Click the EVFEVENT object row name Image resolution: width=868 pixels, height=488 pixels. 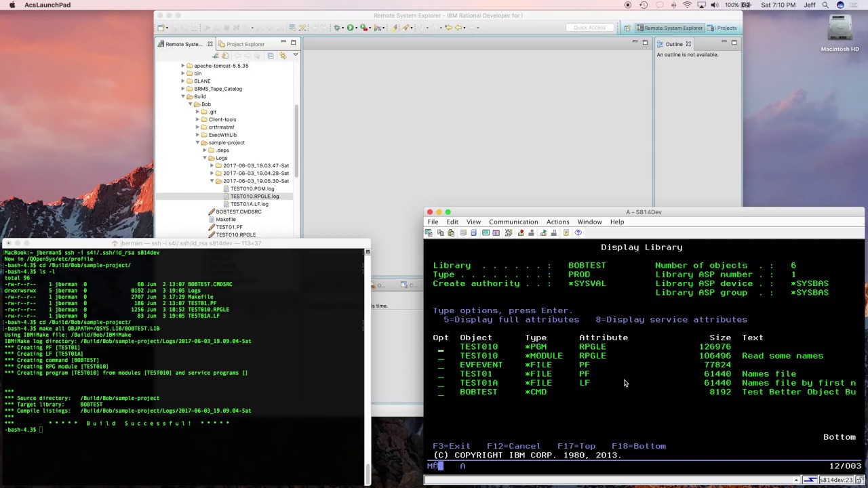click(x=481, y=365)
